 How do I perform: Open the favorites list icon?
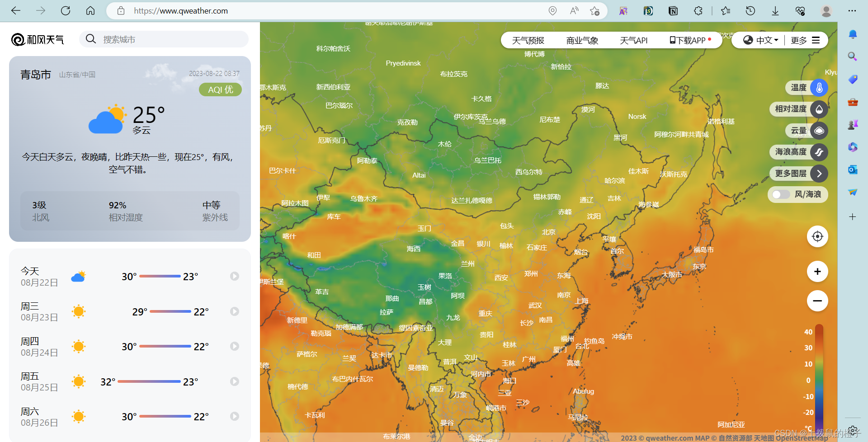[726, 11]
